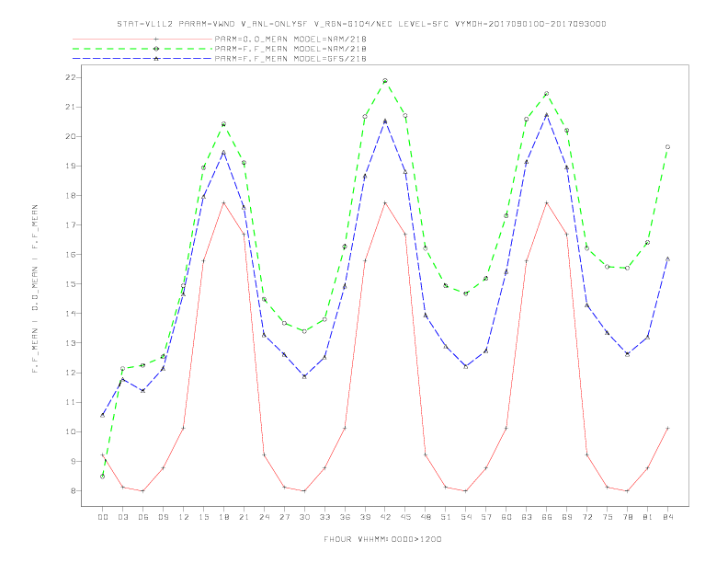Click the y-axis tick label 8
728x563 pixels.
(x=73, y=490)
